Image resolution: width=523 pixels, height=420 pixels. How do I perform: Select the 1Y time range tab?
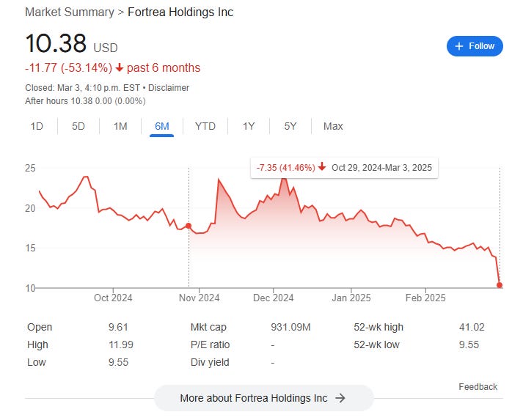[249, 126]
